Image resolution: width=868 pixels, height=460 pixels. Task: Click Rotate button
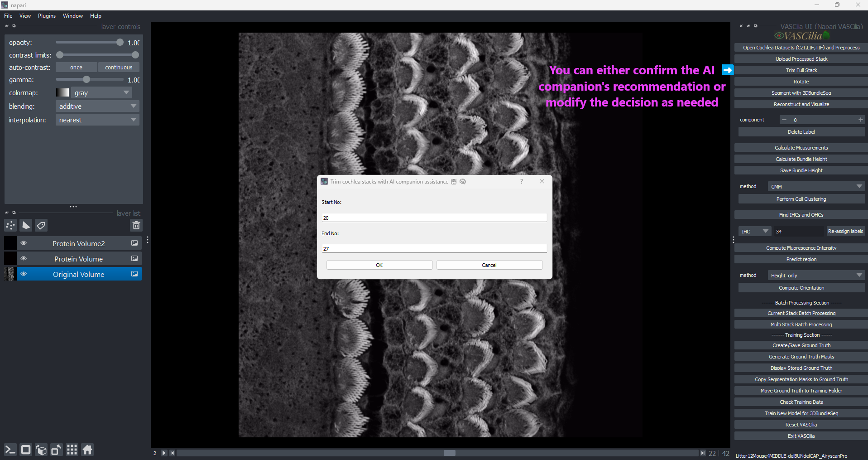point(801,82)
